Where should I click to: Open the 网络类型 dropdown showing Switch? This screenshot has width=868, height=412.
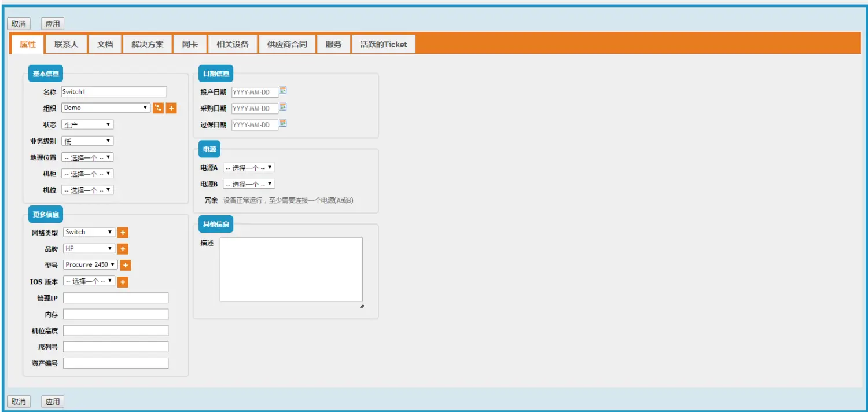point(89,232)
